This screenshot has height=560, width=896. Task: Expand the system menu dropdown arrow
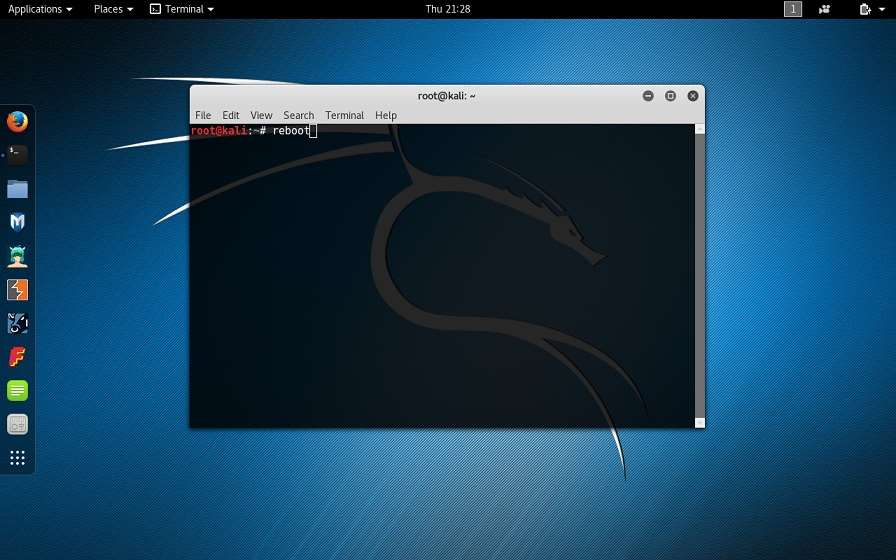tap(882, 10)
